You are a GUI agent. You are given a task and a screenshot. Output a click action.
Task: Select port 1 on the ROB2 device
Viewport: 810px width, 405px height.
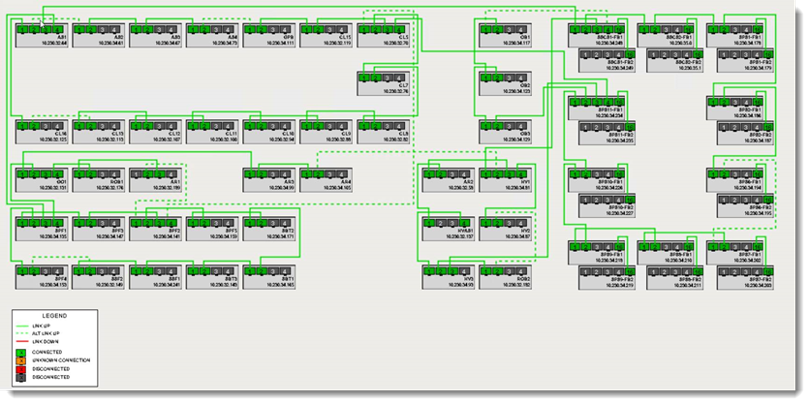(487, 271)
